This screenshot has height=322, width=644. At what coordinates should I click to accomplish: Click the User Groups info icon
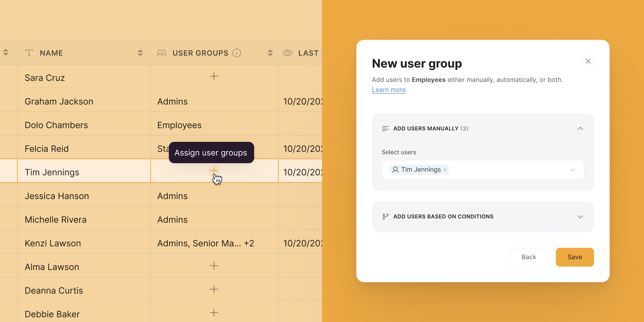pos(236,53)
